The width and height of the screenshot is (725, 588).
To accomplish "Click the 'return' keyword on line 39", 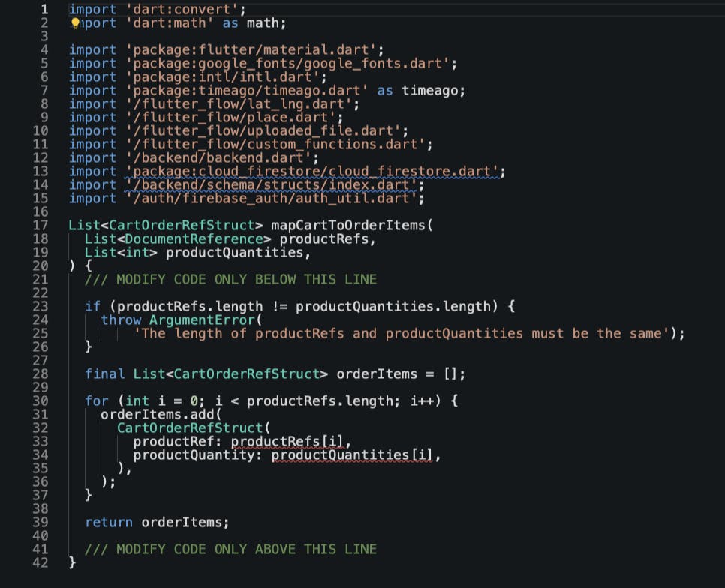I will click(x=109, y=523).
